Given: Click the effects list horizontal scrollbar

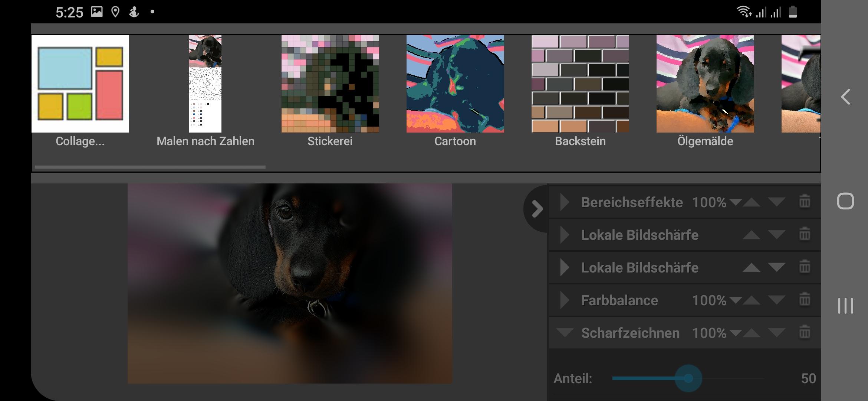Looking at the screenshot, I should (150, 167).
